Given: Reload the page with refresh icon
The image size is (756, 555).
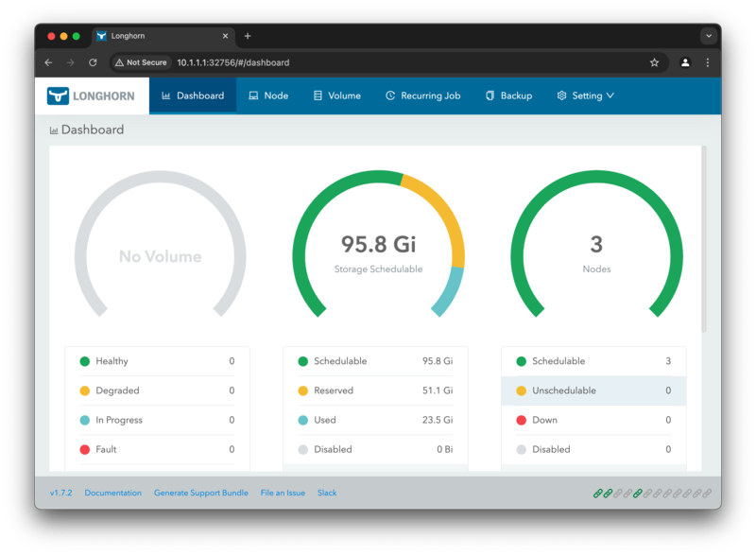Looking at the screenshot, I should [93, 62].
